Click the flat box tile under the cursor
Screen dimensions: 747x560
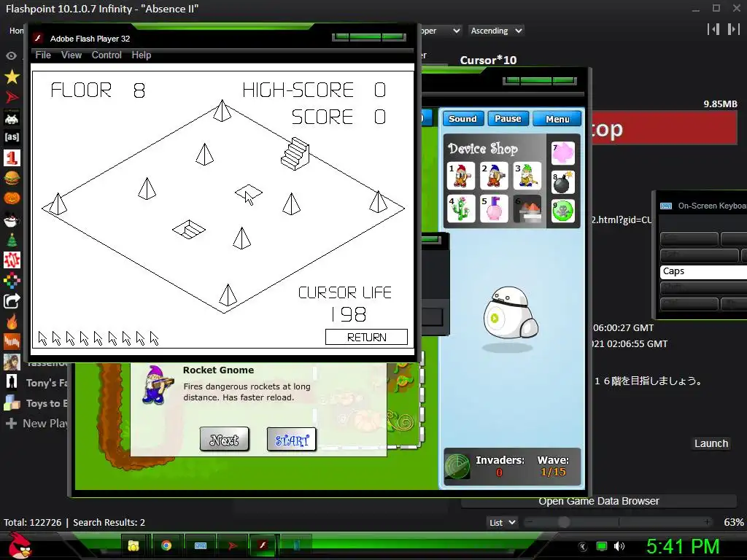(x=249, y=192)
